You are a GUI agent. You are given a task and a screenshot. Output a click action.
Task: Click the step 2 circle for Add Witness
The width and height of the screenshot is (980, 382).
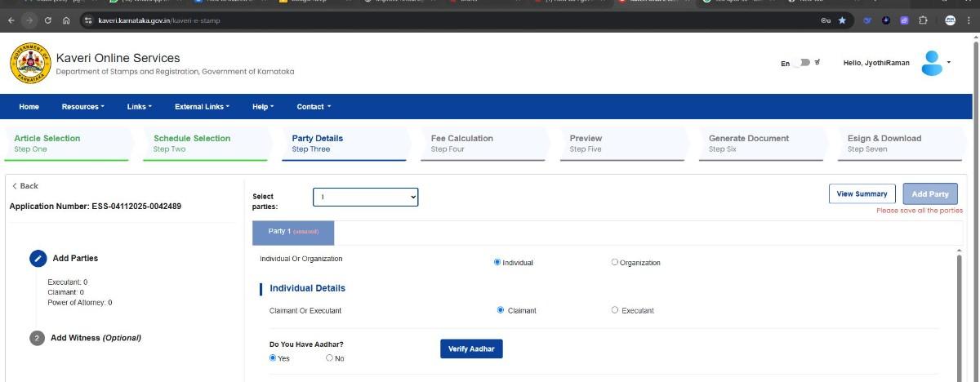pos(38,338)
